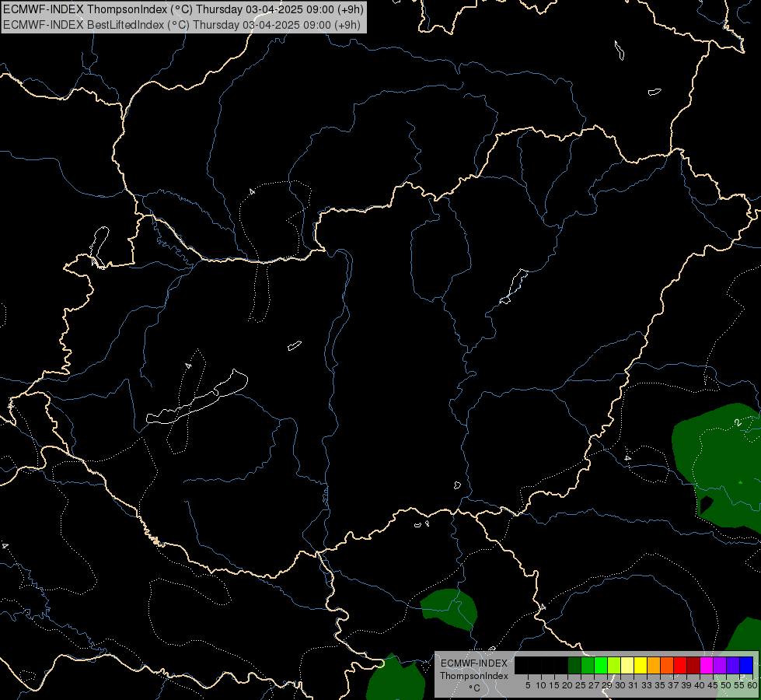Click the purple 45–50 legend swatch

[x=720, y=666]
